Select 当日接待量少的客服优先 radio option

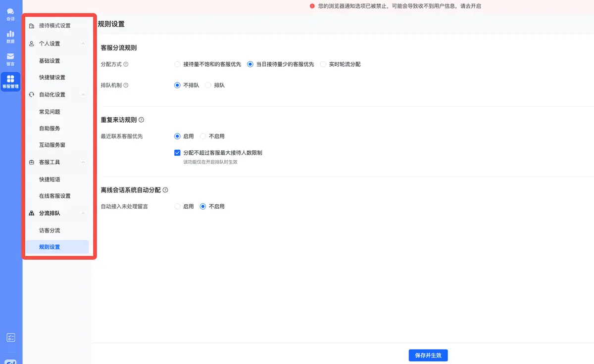250,64
